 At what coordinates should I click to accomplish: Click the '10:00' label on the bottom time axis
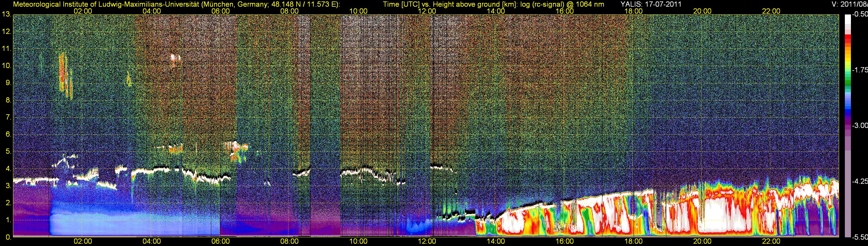358,242
